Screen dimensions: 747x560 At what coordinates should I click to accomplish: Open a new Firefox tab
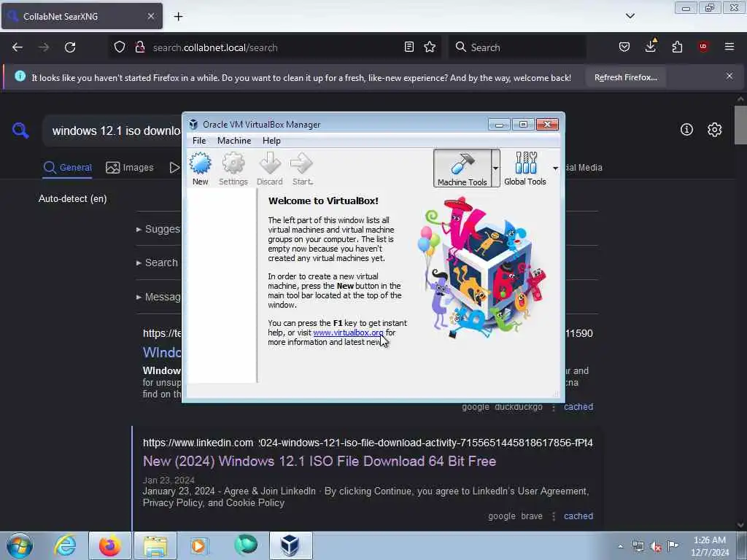coord(178,17)
